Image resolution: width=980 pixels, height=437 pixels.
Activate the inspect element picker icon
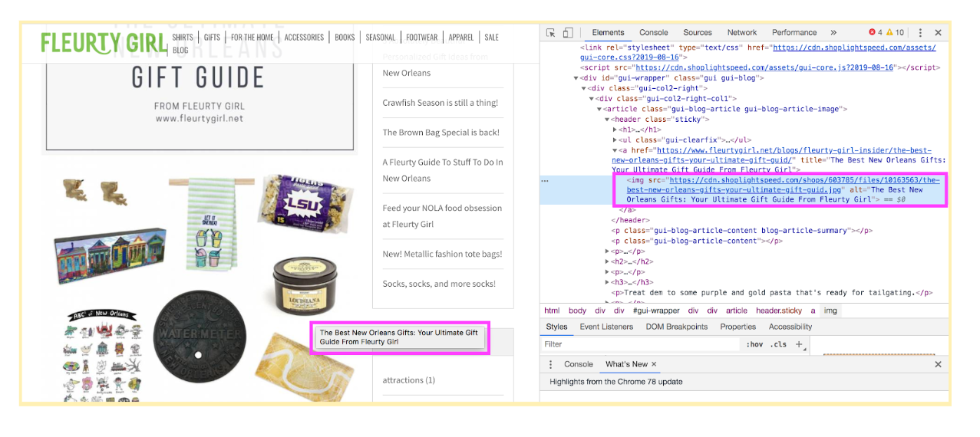pos(551,33)
